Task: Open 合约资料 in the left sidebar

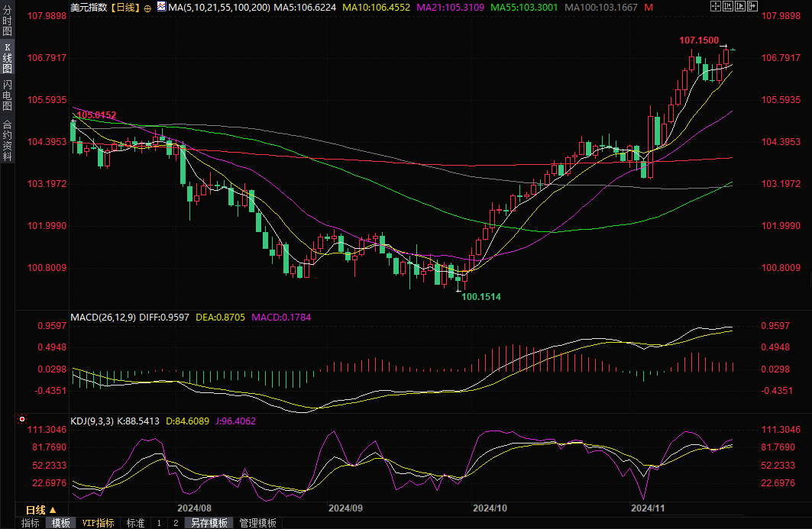Action: tap(7, 140)
